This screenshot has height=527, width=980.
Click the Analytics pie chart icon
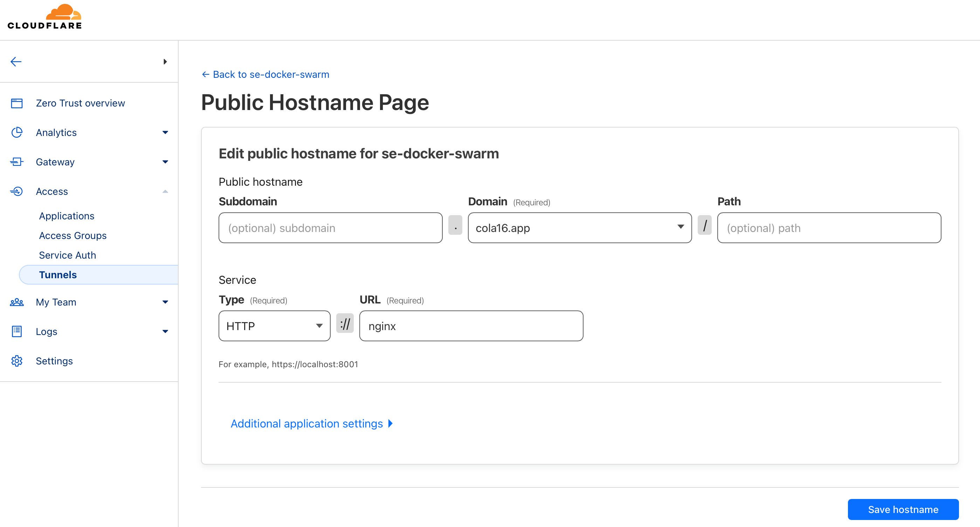click(17, 132)
